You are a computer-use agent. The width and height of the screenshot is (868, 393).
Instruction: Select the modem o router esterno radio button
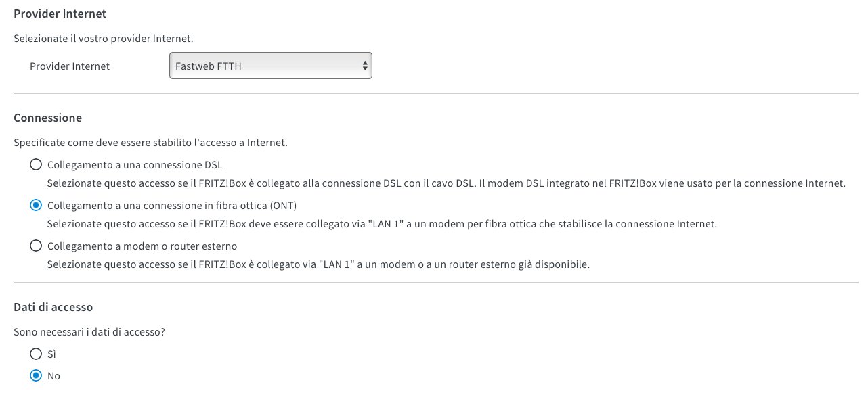(36, 246)
